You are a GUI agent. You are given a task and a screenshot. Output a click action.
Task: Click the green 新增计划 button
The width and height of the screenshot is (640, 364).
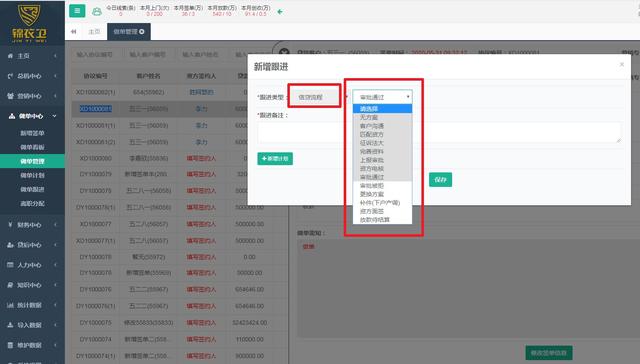(275, 158)
